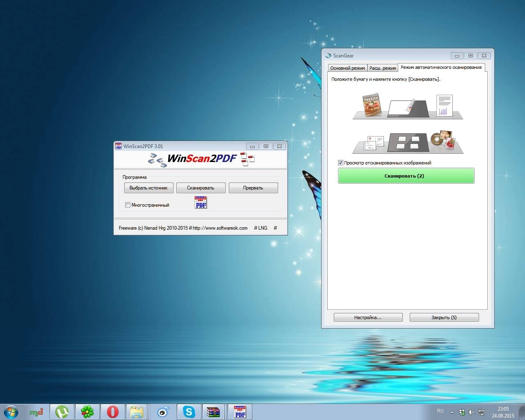
Task: Open the blue eye application in taskbar
Action: tap(163, 412)
